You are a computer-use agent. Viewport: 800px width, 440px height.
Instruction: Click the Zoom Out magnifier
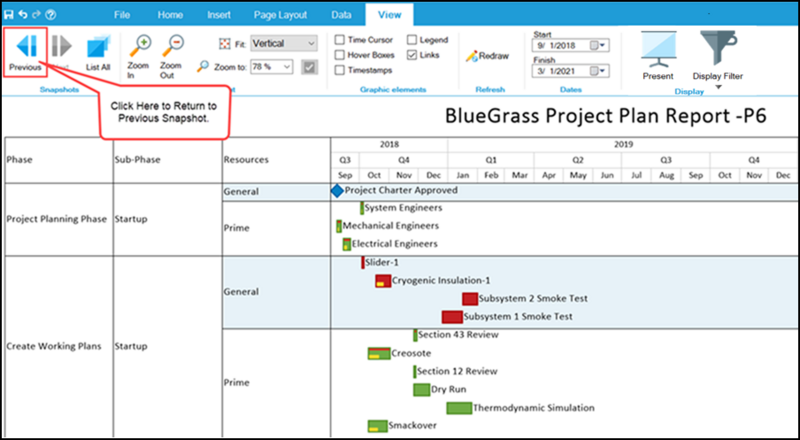pyautogui.click(x=172, y=46)
